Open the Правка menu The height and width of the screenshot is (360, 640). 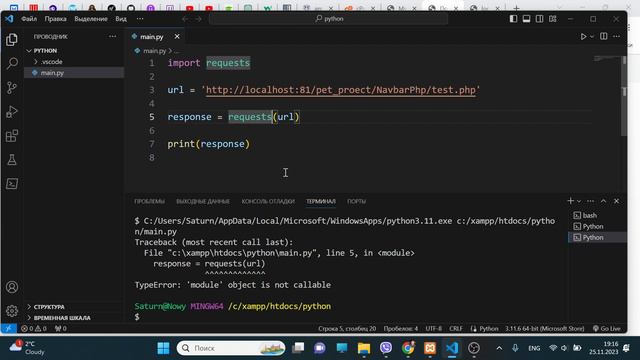(56, 19)
